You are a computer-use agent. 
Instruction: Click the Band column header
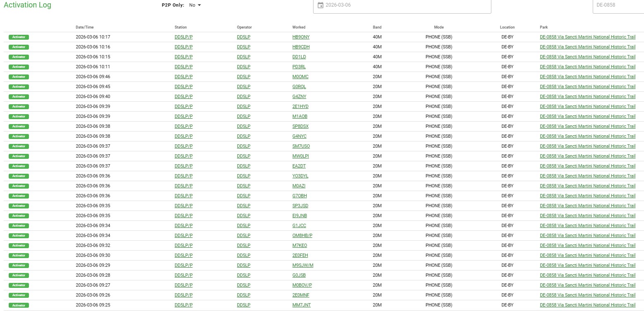377,27
